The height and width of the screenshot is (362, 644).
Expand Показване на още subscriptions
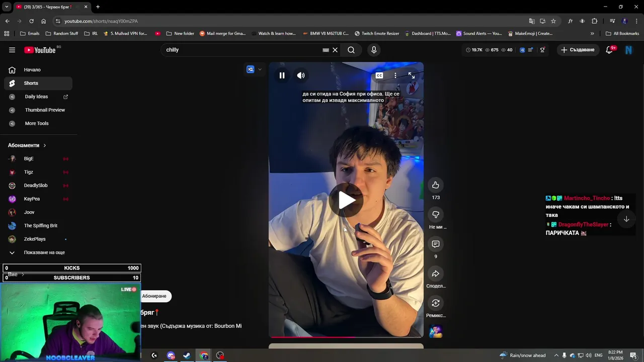(x=38, y=252)
